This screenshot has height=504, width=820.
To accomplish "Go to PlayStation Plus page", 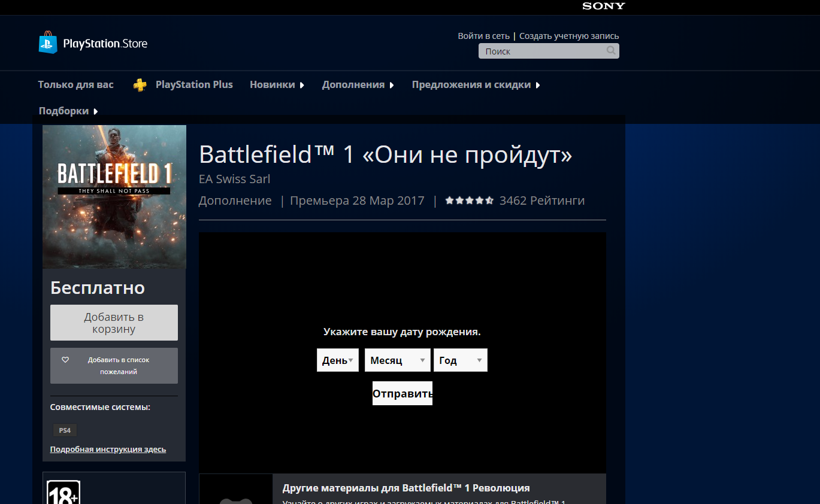I will (194, 85).
